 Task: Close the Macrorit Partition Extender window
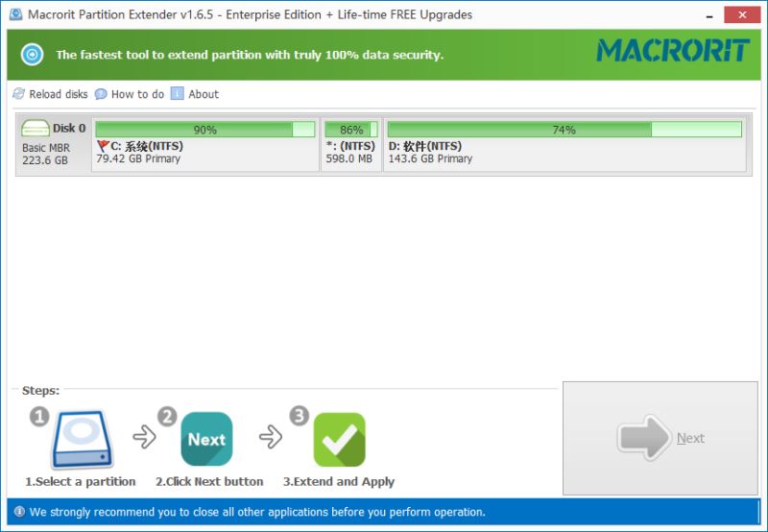[x=742, y=14]
